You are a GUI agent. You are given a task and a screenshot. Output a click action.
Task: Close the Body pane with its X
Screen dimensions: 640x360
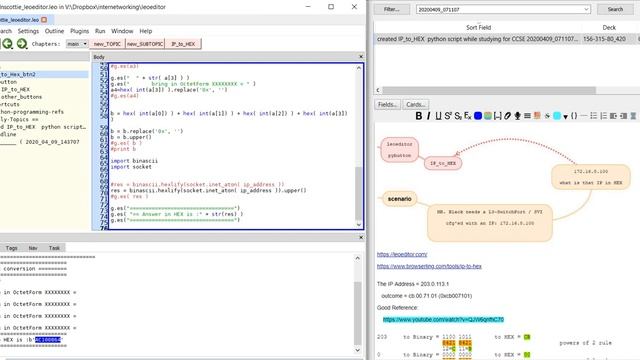point(360,57)
